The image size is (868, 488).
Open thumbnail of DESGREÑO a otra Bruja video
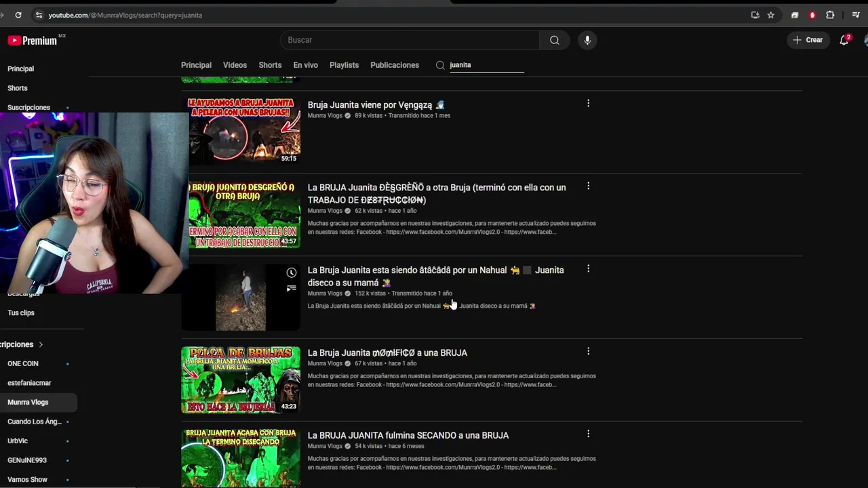243,214
